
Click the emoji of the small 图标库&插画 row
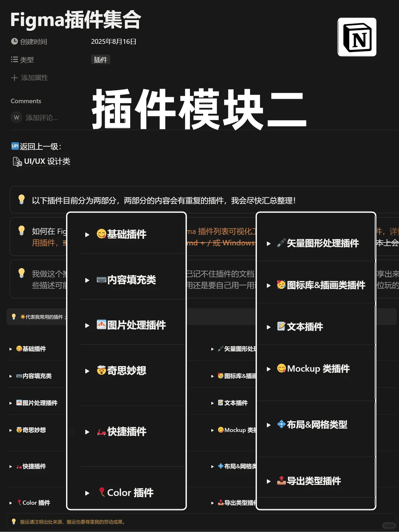point(221,376)
